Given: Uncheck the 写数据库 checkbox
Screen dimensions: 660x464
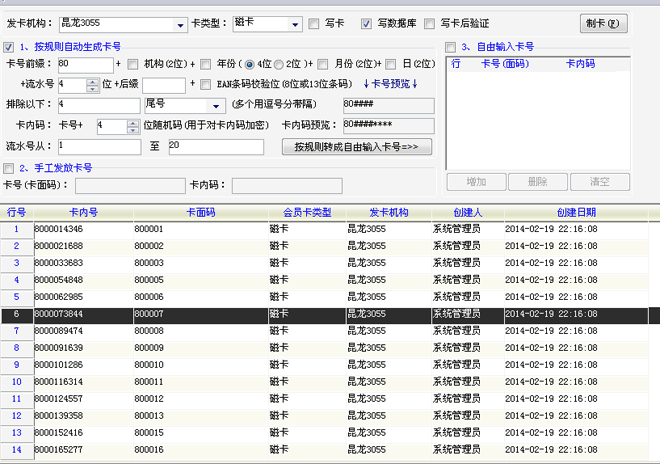Looking at the screenshot, I should (x=366, y=24).
